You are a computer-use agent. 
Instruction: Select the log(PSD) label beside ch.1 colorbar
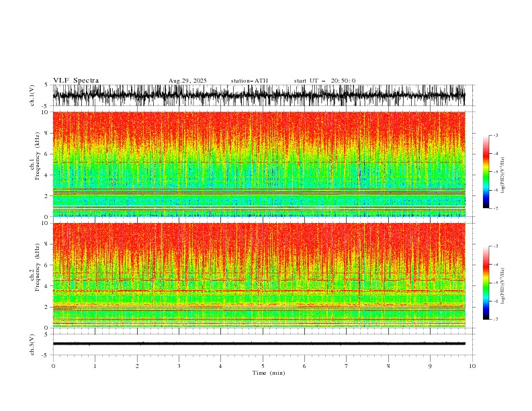[x=502, y=175]
